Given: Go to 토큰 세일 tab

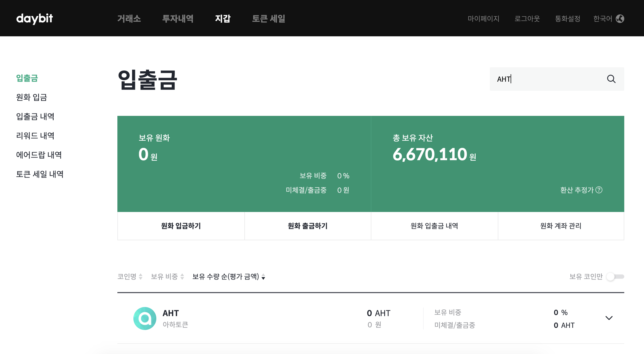Looking at the screenshot, I should pos(268,19).
